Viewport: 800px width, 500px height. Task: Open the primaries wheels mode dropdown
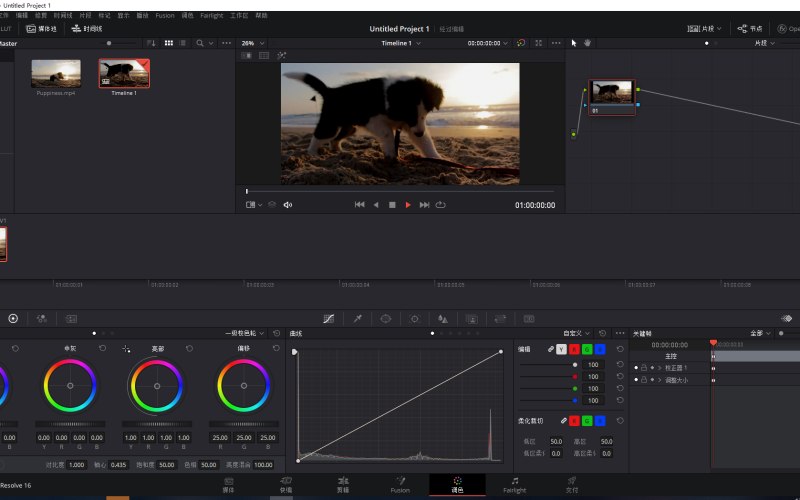pyautogui.click(x=245, y=333)
